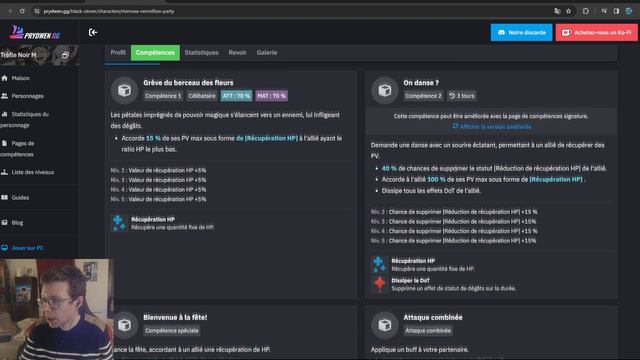Open the browser side panel icon
The width and height of the screenshot is (640, 360).
pyautogui.click(x=616, y=11)
